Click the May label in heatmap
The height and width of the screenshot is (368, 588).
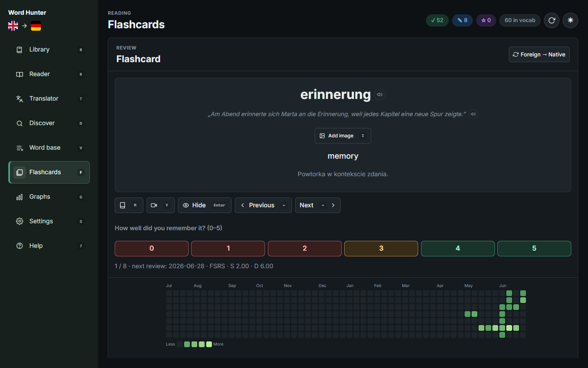pos(468,286)
